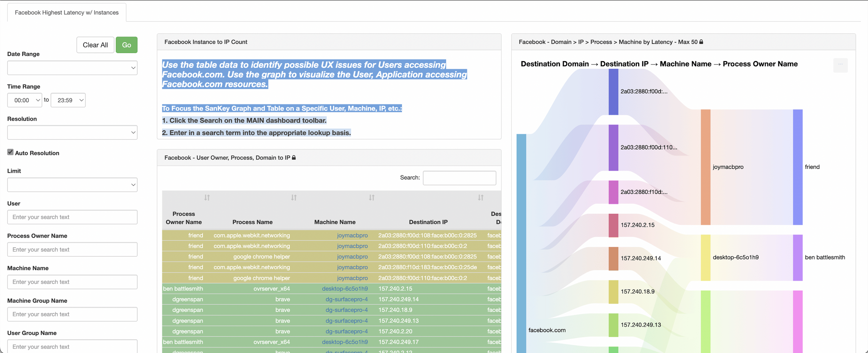Open joymacbpro link in first table row
Image resolution: width=868 pixels, height=353 pixels.
point(352,235)
